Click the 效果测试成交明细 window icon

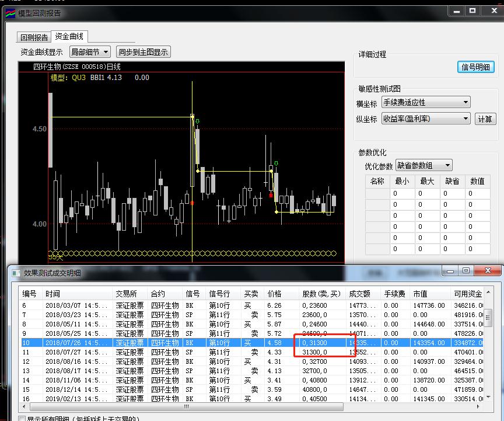pyautogui.click(x=15, y=273)
